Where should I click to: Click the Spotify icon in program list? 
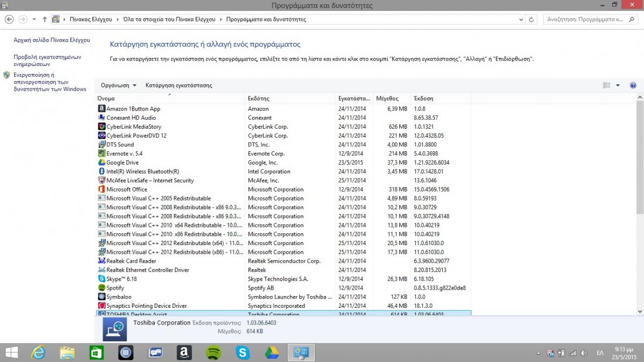coord(102,288)
